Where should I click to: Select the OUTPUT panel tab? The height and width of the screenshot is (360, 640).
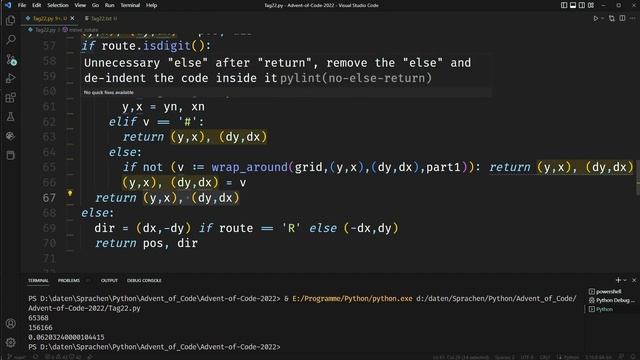tap(109, 280)
